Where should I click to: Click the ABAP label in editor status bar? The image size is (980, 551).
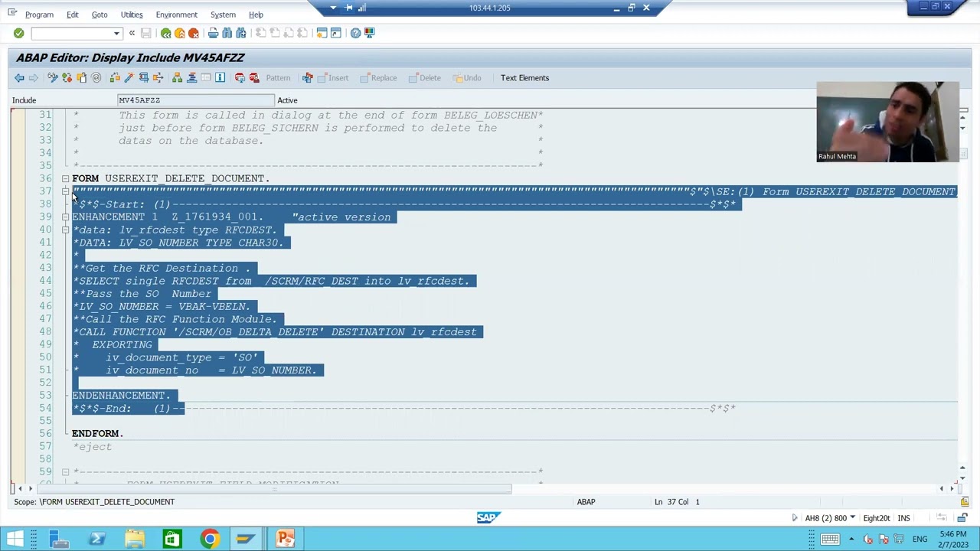tap(586, 502)
